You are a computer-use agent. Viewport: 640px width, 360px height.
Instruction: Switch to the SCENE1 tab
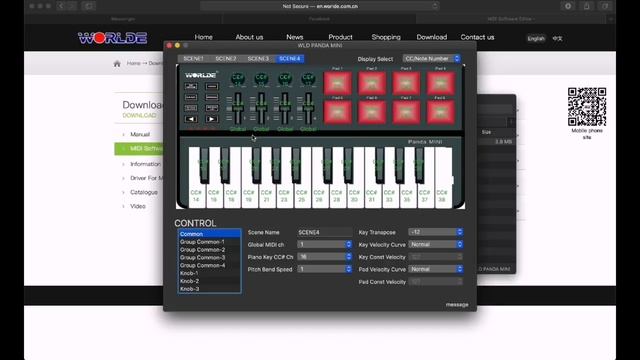193,59
